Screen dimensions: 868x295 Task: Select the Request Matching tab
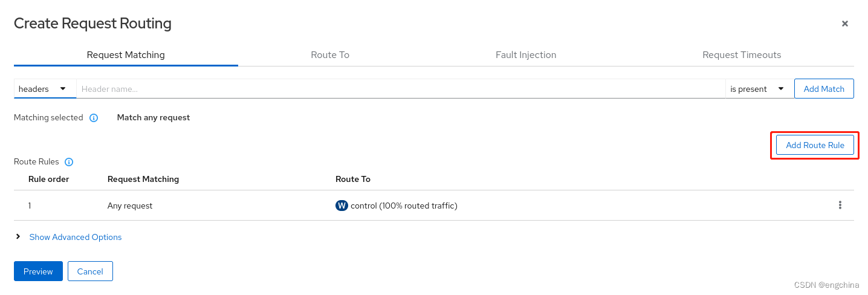[126, 55]
